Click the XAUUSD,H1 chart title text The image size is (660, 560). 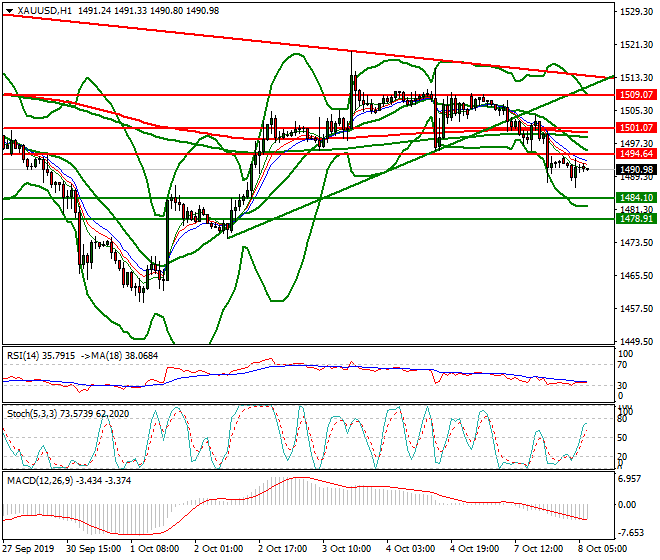(x=45, y=11)
